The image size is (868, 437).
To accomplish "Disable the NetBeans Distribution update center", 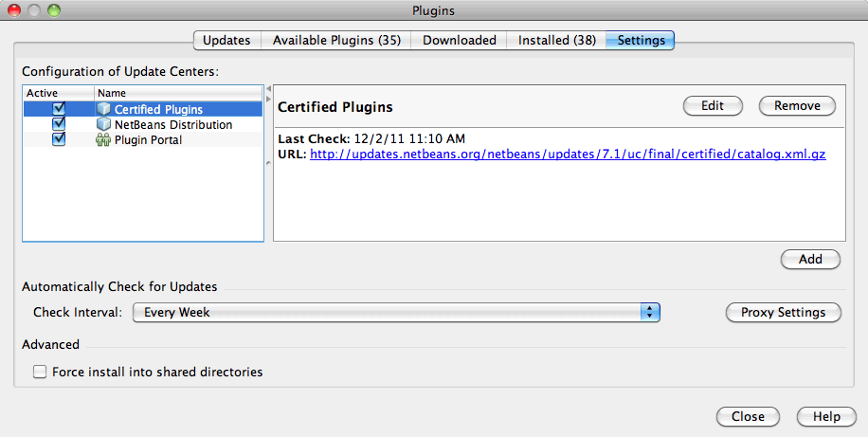I will click(59, 125).
